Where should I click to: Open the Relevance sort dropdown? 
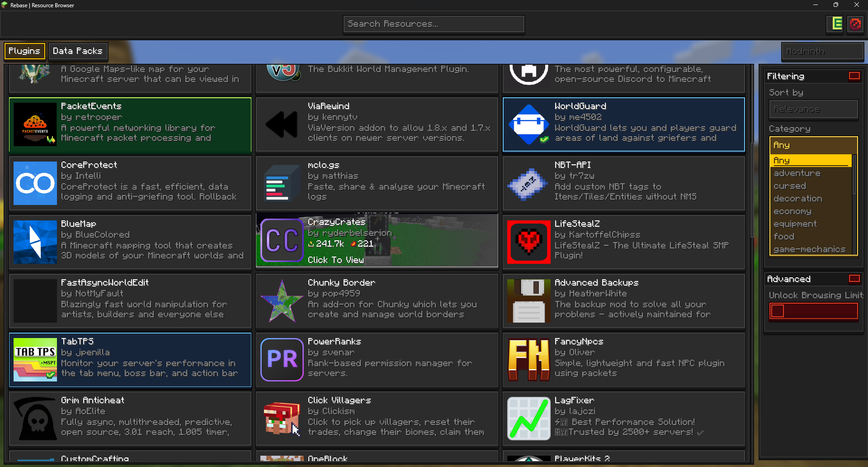click(x=813, y=109)
